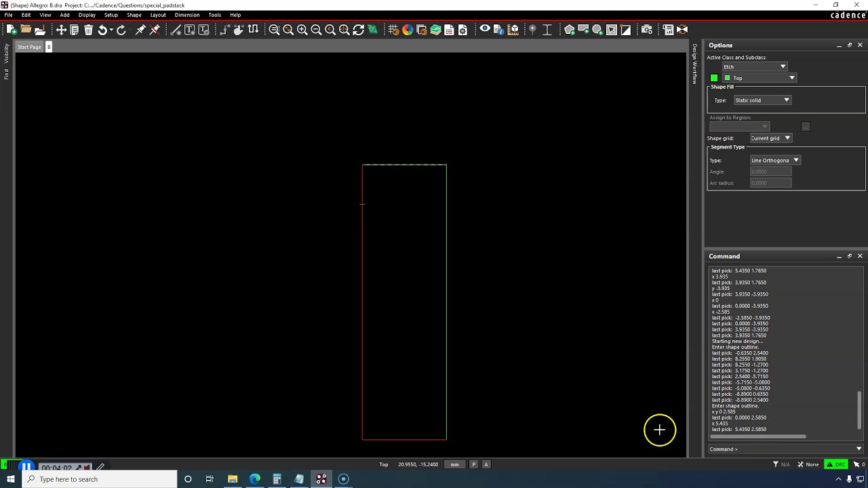Select the Add Shape polygon tool
868x488 pixels.
[569, 30]
